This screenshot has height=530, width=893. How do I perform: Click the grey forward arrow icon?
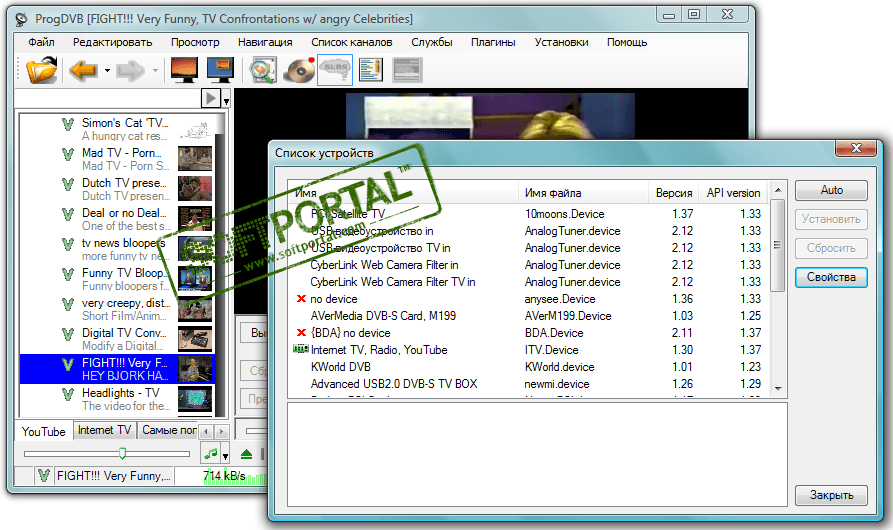point(130,71)
